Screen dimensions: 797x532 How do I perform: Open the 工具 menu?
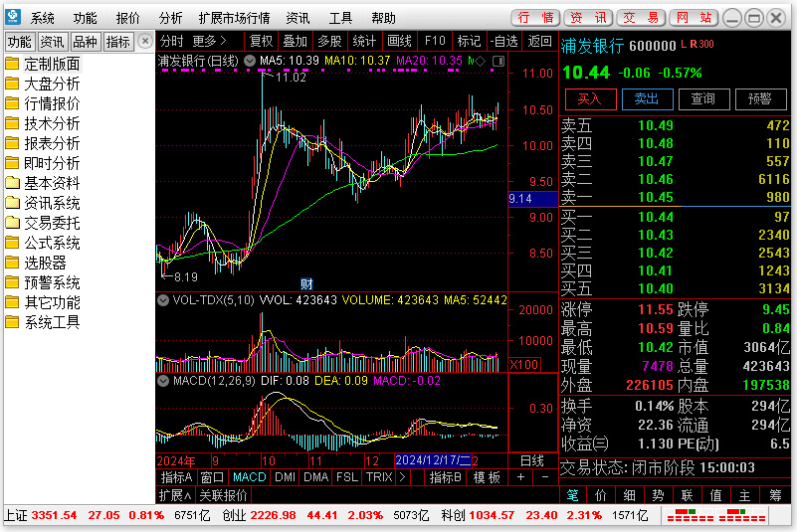click(340, 18)
